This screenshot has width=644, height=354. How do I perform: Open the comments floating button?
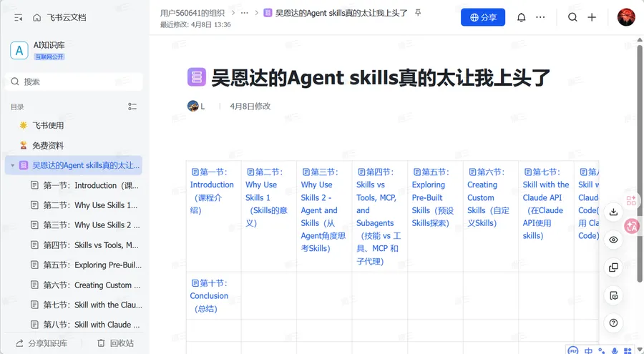(614, 295)
